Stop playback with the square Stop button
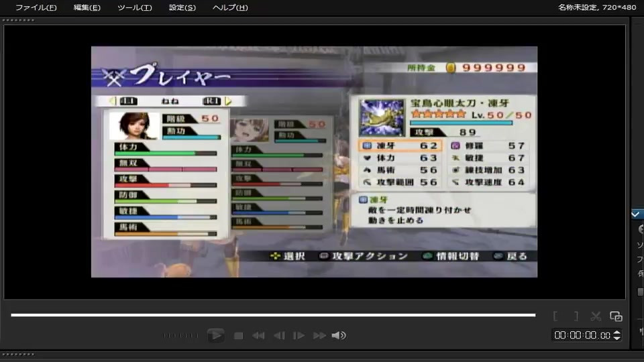 point(238,336)
